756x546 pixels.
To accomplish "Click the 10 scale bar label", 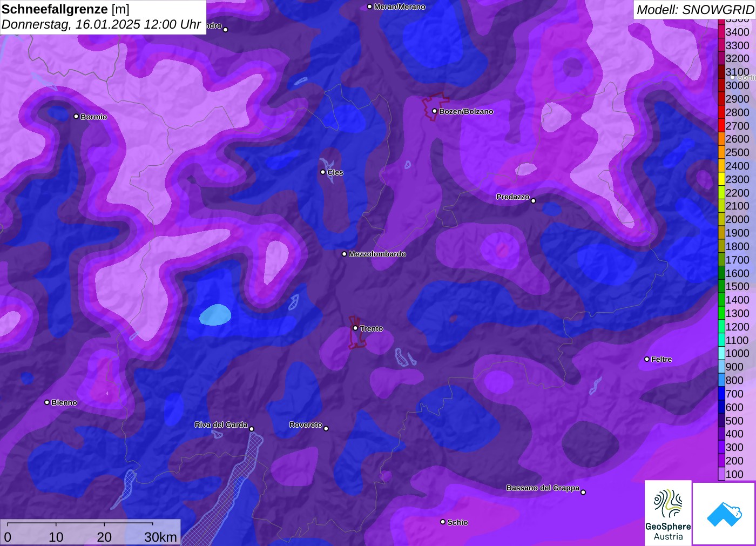I will pos(56,537).
